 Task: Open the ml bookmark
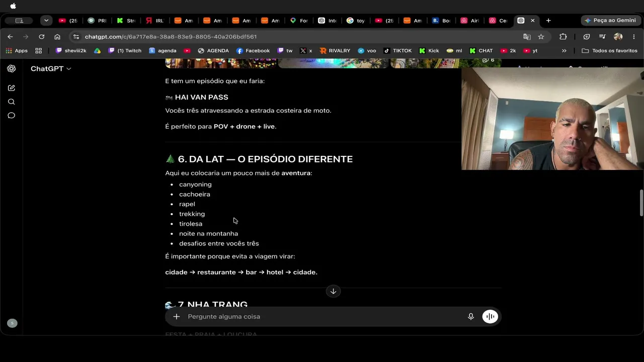coord(454,51)
